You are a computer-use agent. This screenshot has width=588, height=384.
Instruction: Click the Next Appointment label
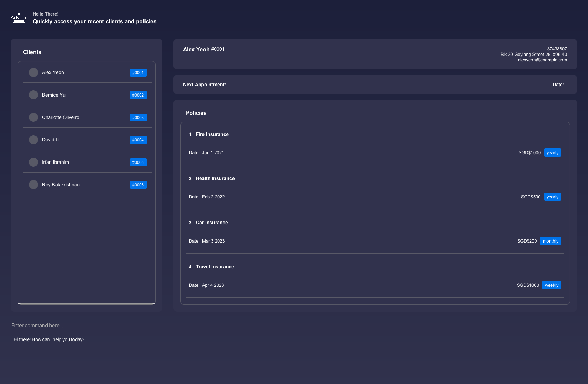[205, 85]
